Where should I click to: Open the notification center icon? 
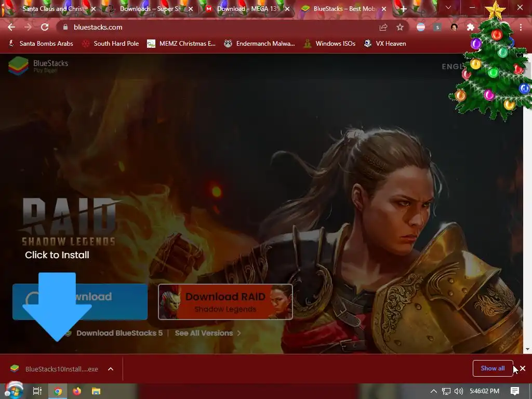(515, 391)
